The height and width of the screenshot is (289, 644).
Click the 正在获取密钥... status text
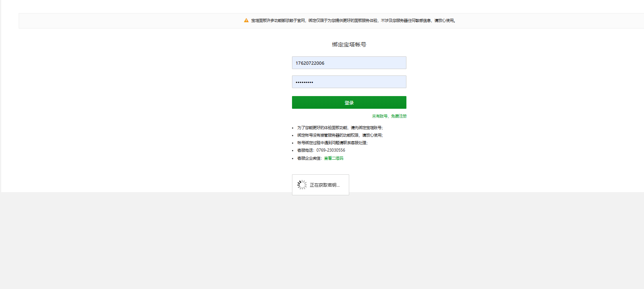click(x=325, y=185)
